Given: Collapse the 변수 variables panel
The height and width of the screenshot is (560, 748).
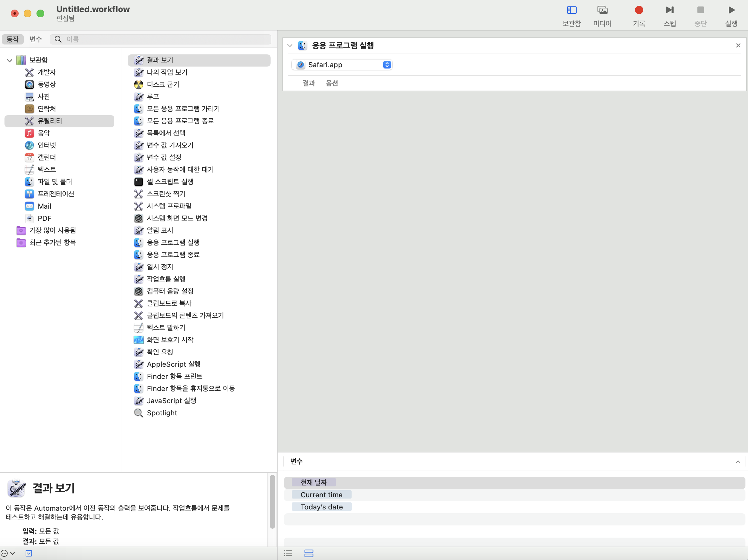Looking at the screenshot, I should click(x=738, y=462).
